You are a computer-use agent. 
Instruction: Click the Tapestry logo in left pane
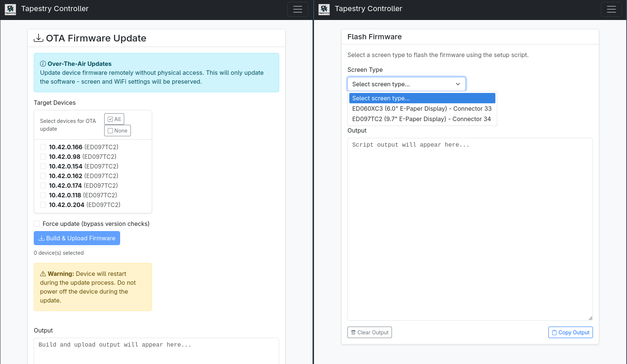10,9
